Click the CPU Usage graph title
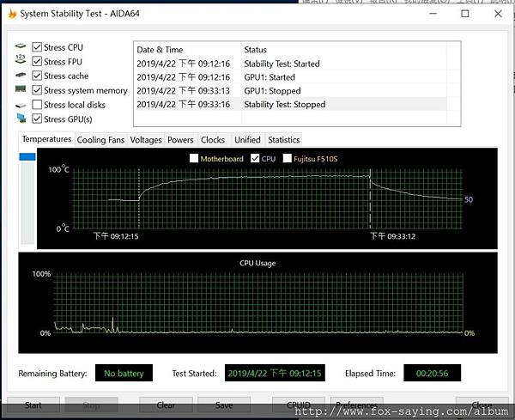Screen dimensions: 515x420 click(x=257, y=263)
